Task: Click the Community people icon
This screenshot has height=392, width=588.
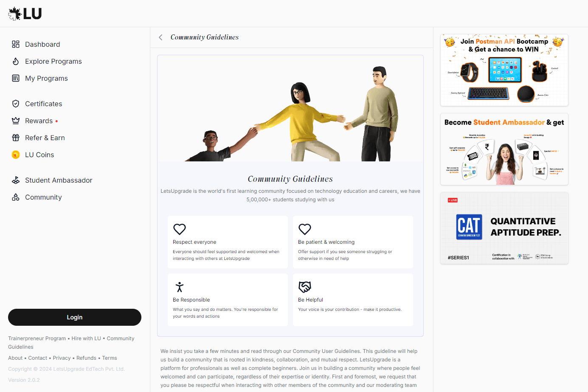Action: pos(16,197)
